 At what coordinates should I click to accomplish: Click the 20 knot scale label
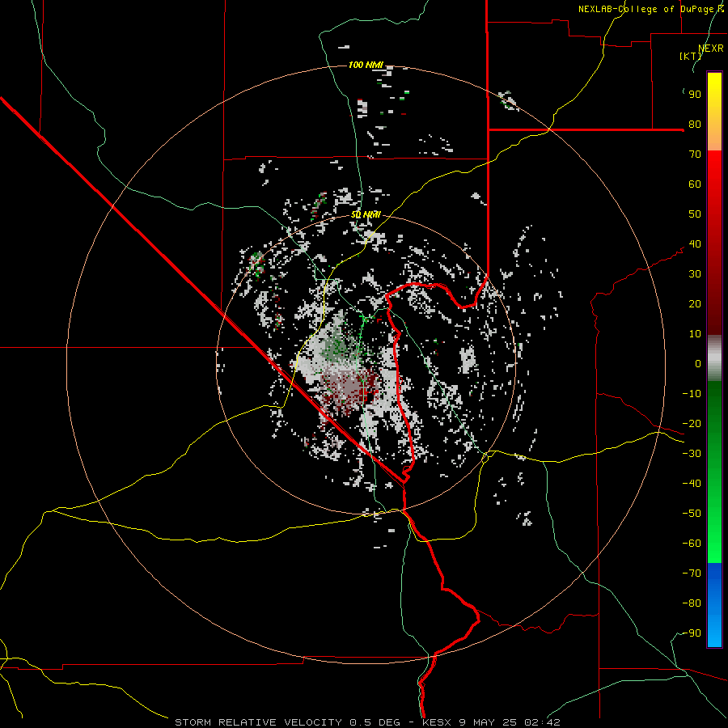(x=695, y=304)
